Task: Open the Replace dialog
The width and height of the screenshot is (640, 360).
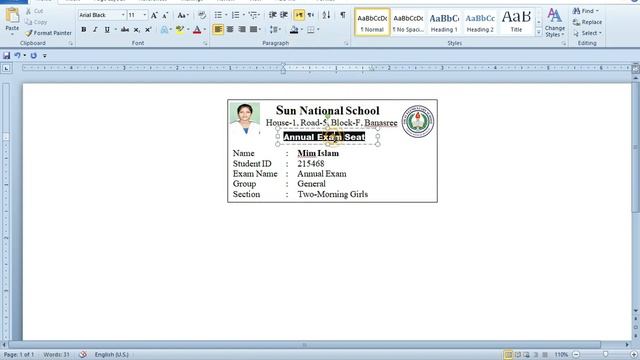Action: click(x=587, y=22)
